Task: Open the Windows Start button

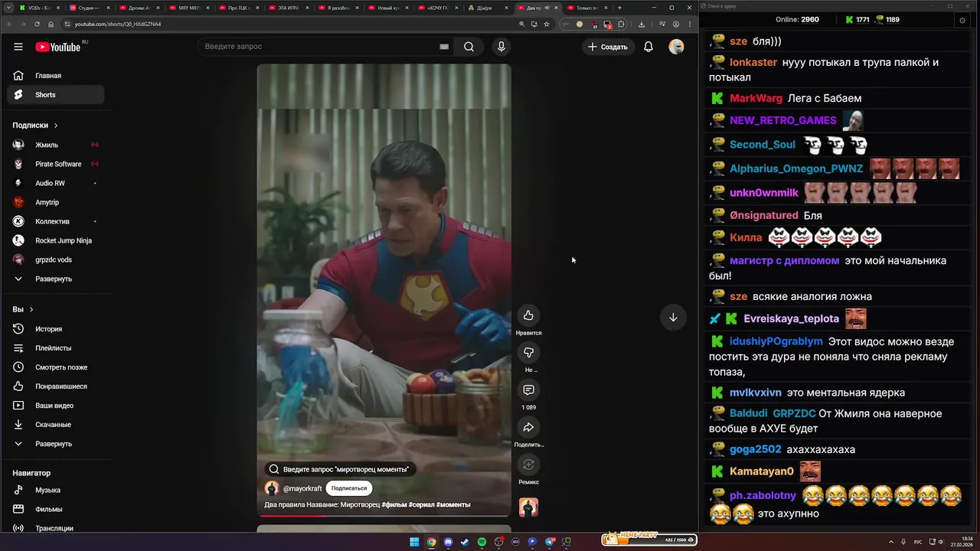Action: pyautogui.click(x=414, y=542)
